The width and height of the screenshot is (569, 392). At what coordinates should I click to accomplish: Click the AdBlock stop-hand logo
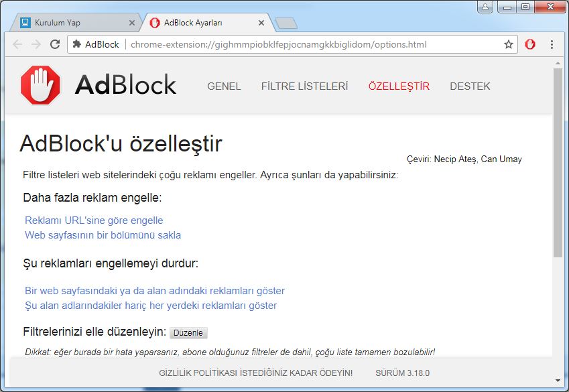pyautogui.click(x=40, y=85)
